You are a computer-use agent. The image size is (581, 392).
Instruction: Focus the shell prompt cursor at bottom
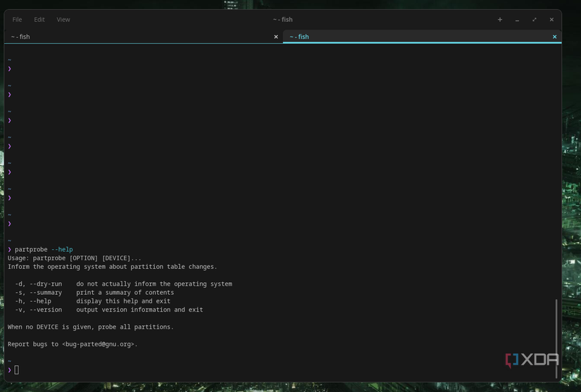(x=16, y=370)
